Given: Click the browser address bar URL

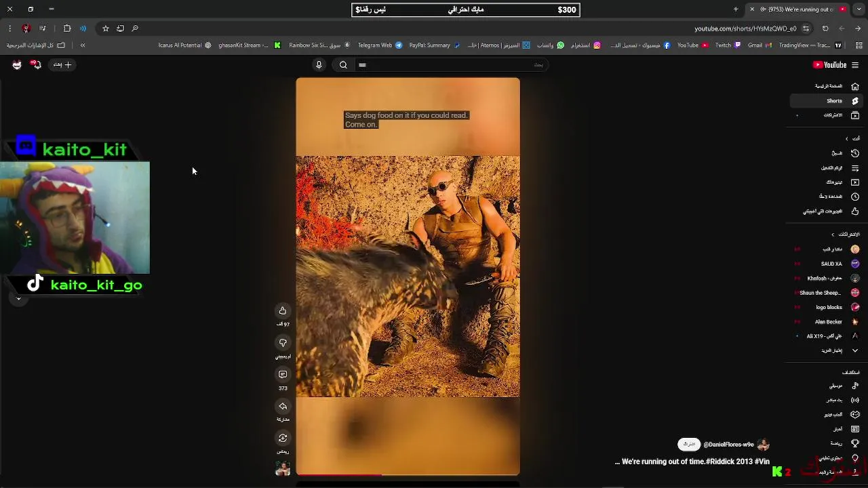Looking at the screenshot, I should (745, 28).
